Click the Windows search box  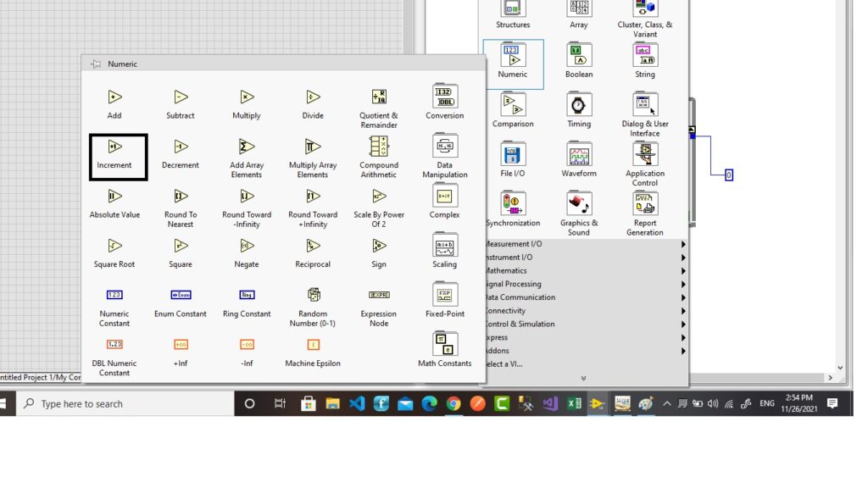click(125, 404)
